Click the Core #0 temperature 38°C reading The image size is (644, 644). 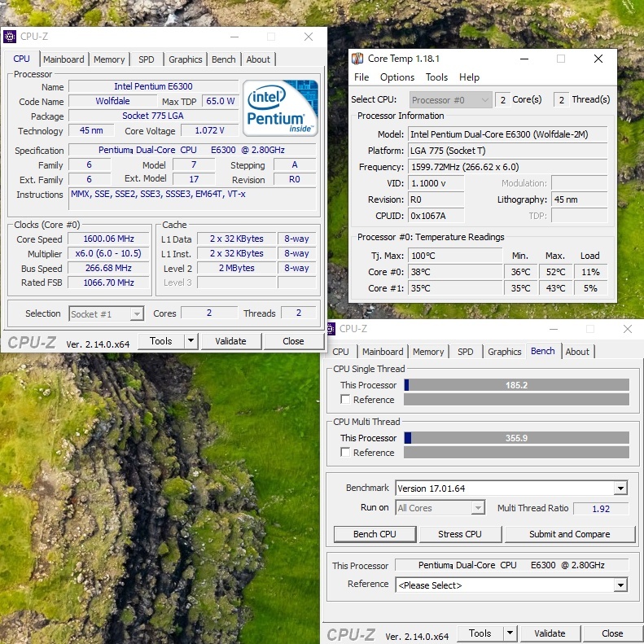454,272
